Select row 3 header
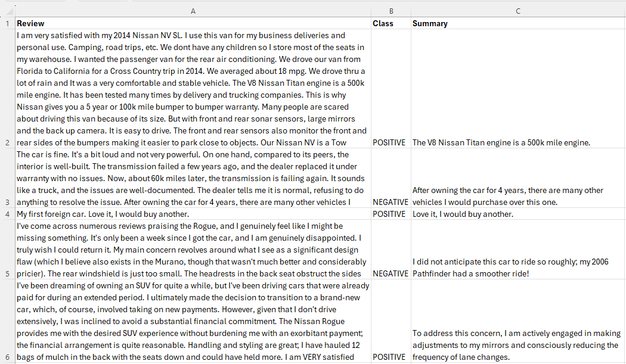 click(7, 178)
